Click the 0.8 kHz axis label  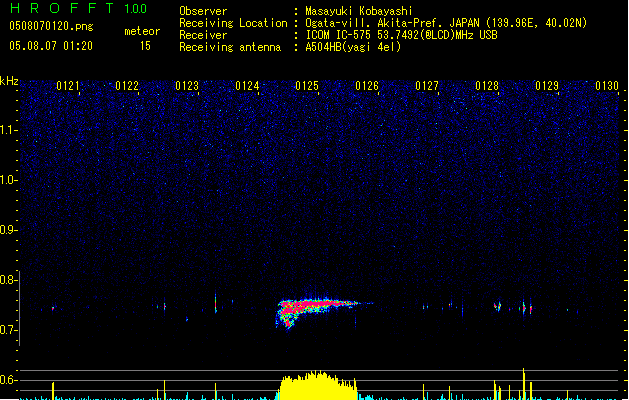pos(9,280)
